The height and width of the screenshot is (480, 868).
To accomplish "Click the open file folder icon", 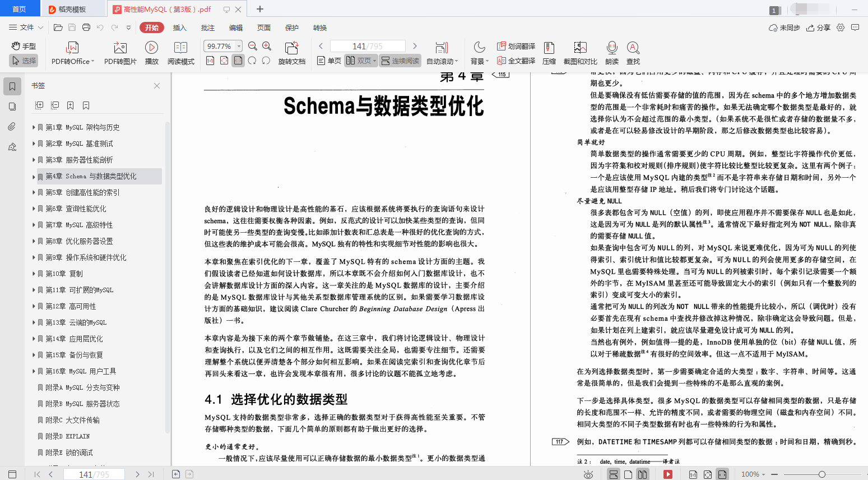I will 58,27.
